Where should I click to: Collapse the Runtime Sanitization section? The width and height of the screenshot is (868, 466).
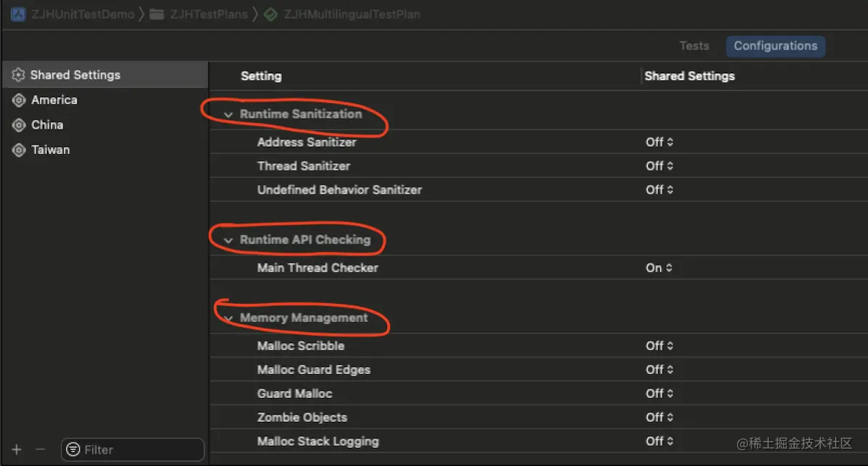pyautogui.click(x=229, y=114)
